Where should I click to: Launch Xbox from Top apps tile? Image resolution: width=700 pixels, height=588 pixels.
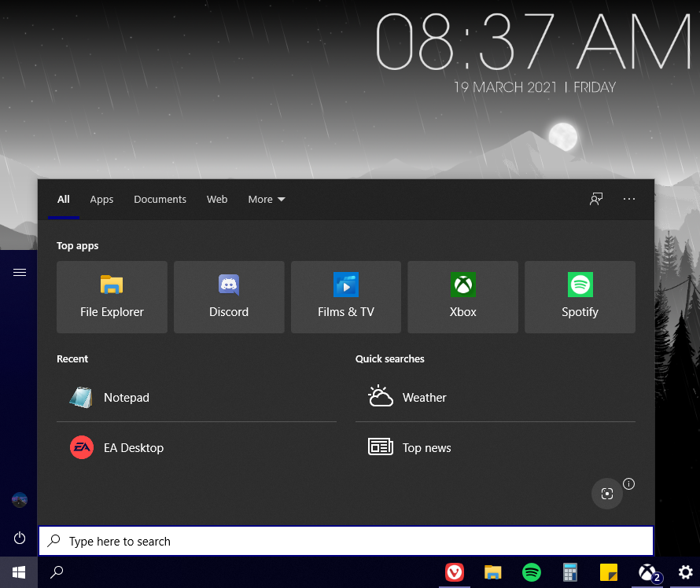pyautogui.click(x=463, y=296)
